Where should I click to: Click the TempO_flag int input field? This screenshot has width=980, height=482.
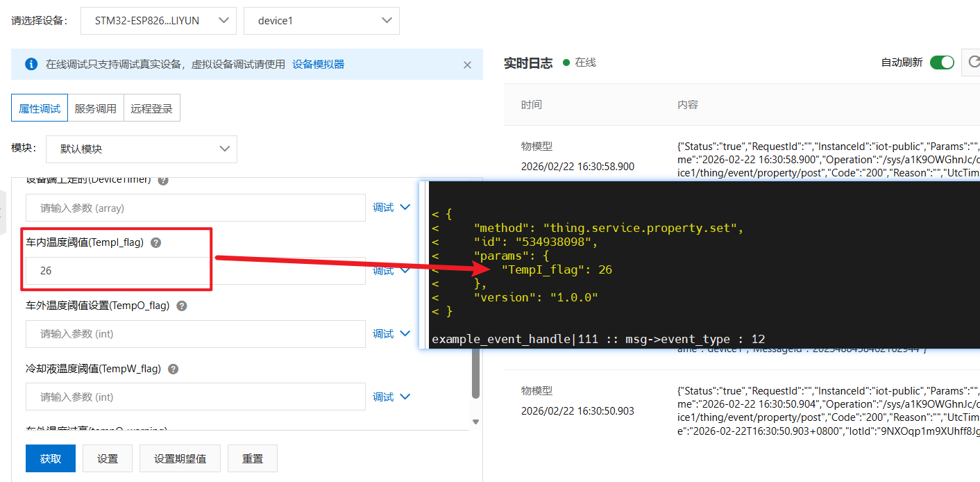tap(196, 334)
